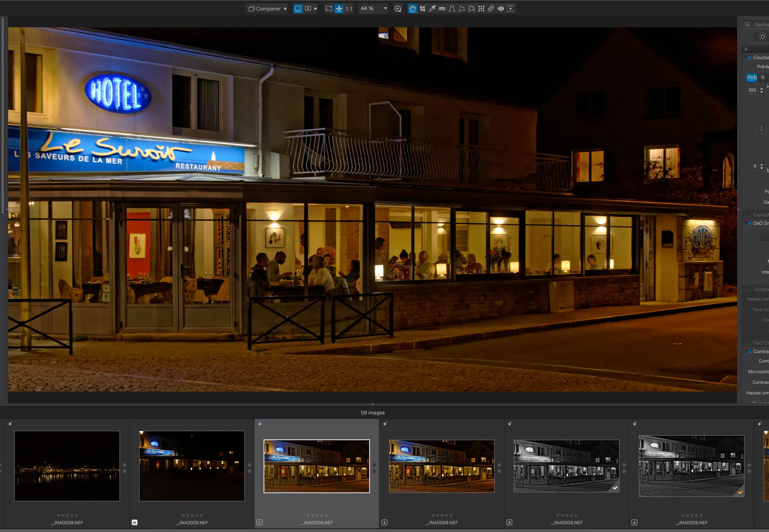Click the Comparer button
The height and width of the screenshot is (532, 769).
(264, 8)
